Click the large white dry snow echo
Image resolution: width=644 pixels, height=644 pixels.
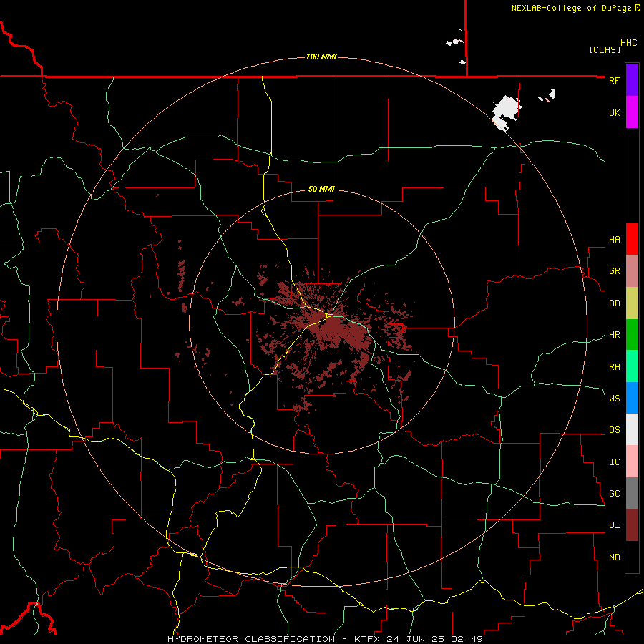tap(506, 112)
